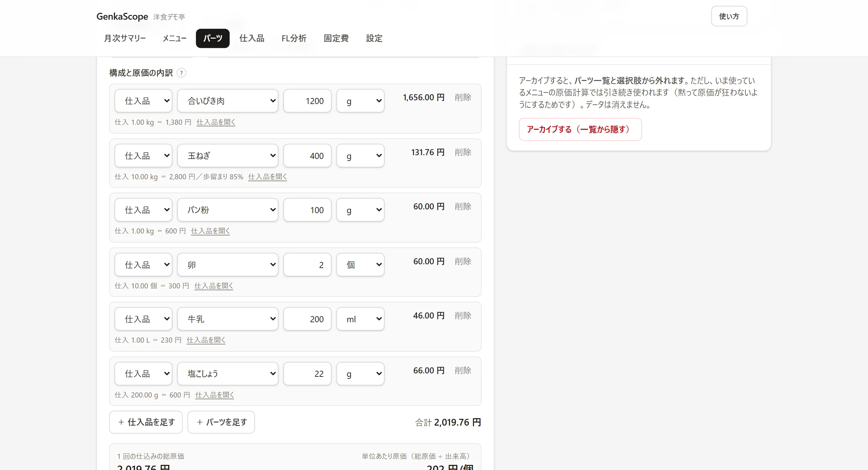Image resolution: width=868 pixels, height=470 pixels.
Task: Open the ml unit dropdown in 牛乳 row
Action: pos(360,319)
